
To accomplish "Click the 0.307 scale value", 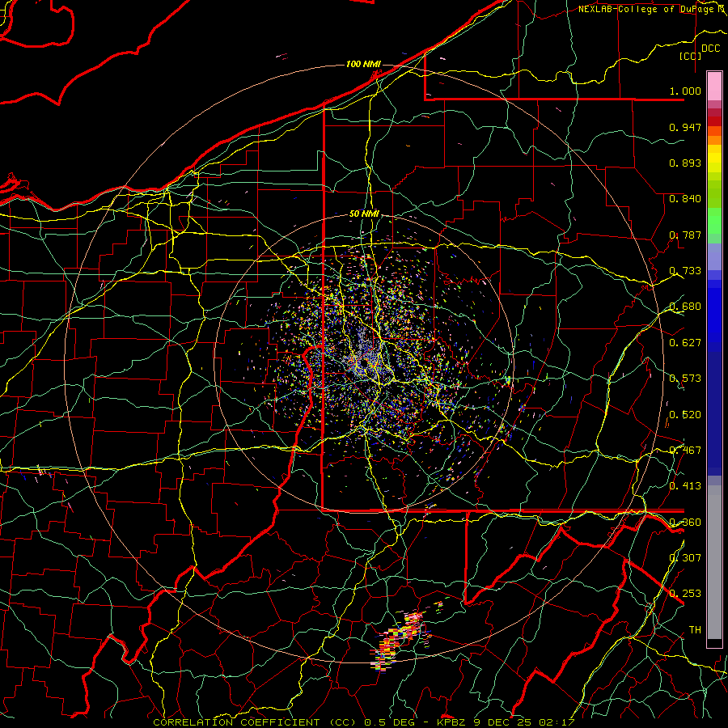I will pyautogui.click(x=685, y=558).
